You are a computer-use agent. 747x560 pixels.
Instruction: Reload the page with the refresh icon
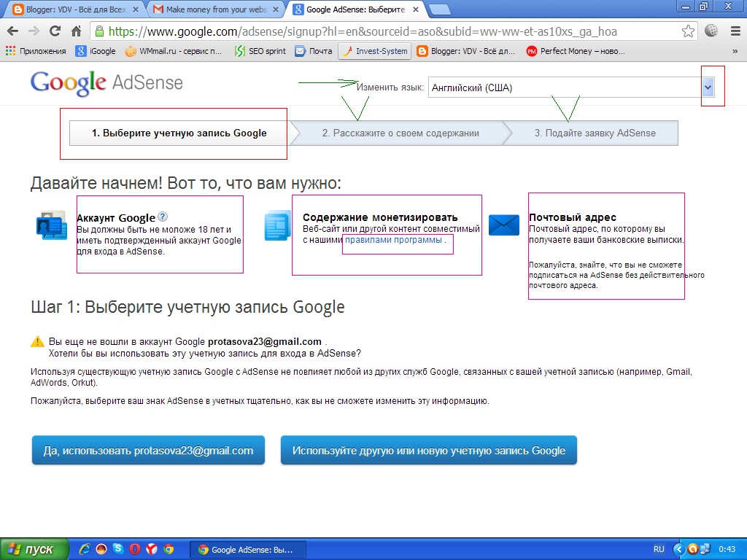[x=55, y=31]
